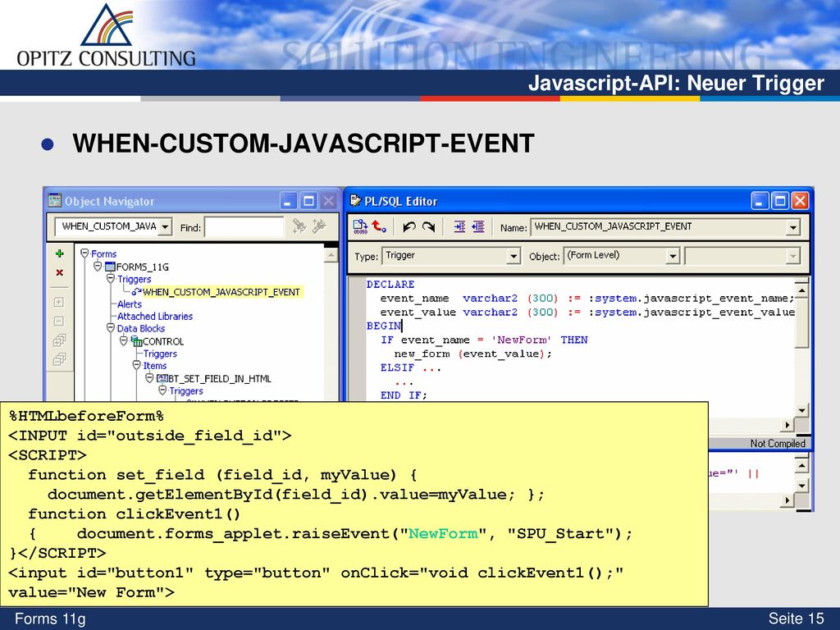Screen dimensions: 840x630
Task: Click the CONTROL data block icon
Action: coord(137,341)
